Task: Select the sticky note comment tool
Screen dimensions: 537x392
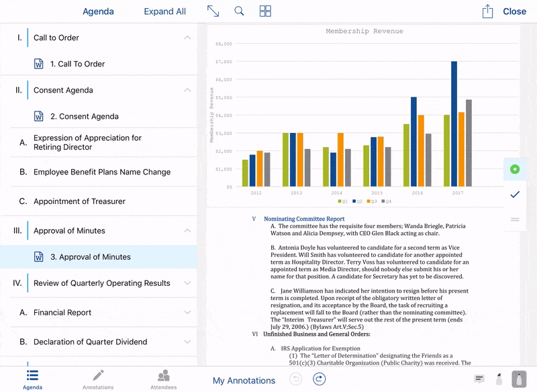Action: tap(479, 379)
